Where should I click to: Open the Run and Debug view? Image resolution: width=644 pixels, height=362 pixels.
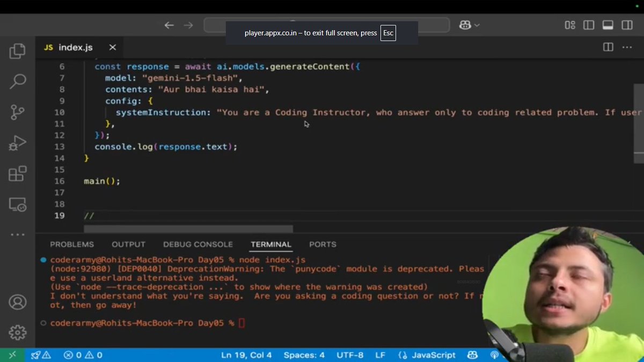click(17, 143)
